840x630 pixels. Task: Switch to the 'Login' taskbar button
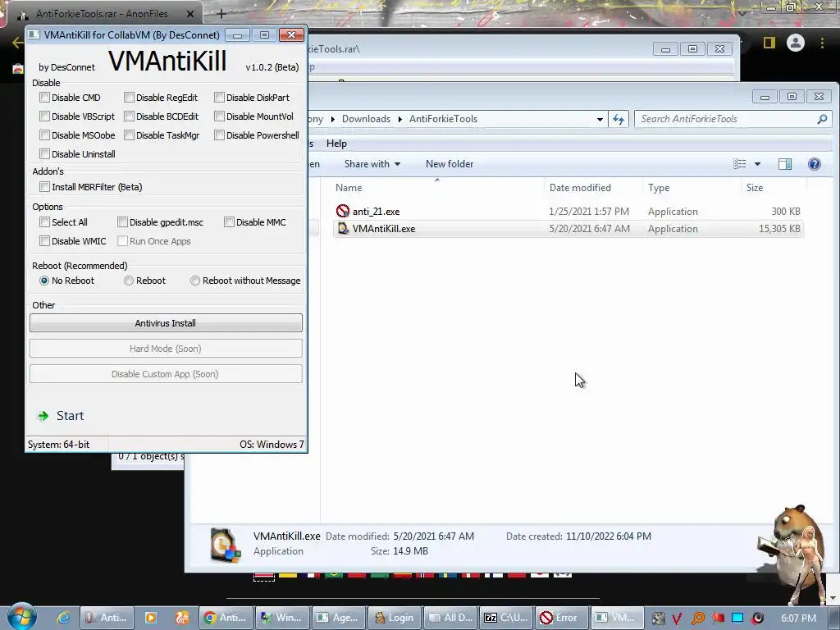394,618
